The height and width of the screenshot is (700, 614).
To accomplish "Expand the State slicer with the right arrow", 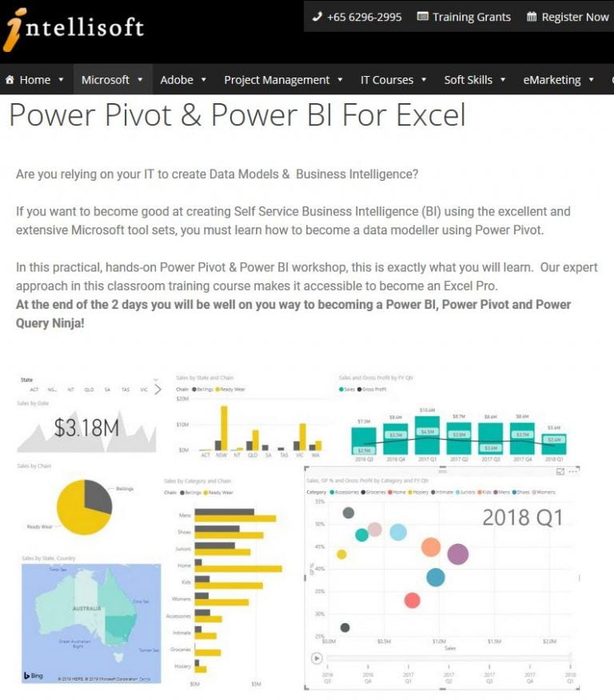I will 158,390.
